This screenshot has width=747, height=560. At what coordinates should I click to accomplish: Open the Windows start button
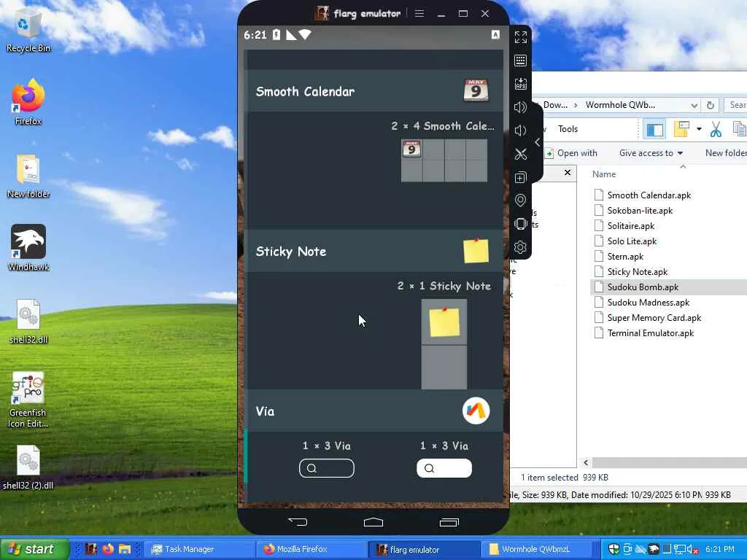[x=34, y=549]
